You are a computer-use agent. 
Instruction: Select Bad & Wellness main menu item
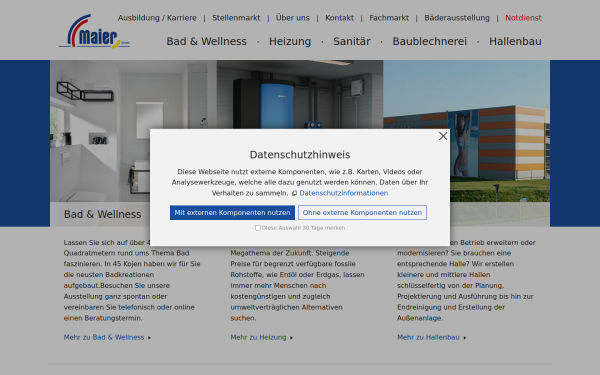pyautogui.click(x=206, y=41)
